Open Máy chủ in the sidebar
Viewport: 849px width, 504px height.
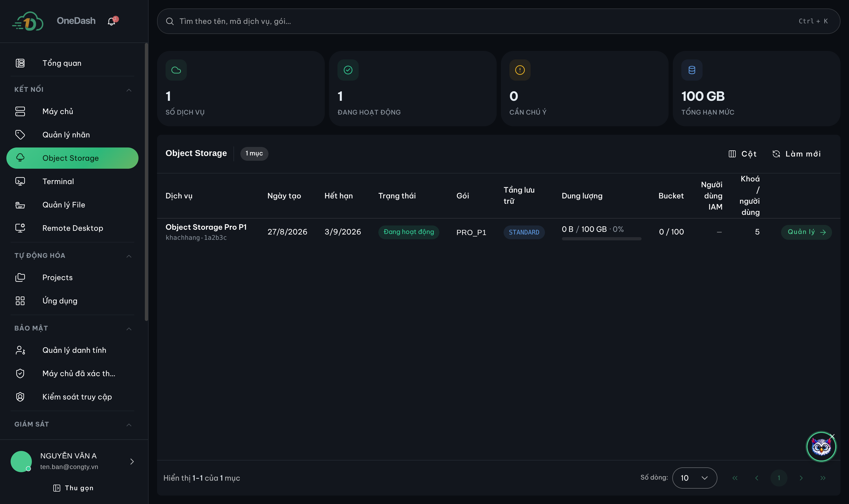point(72,111)
